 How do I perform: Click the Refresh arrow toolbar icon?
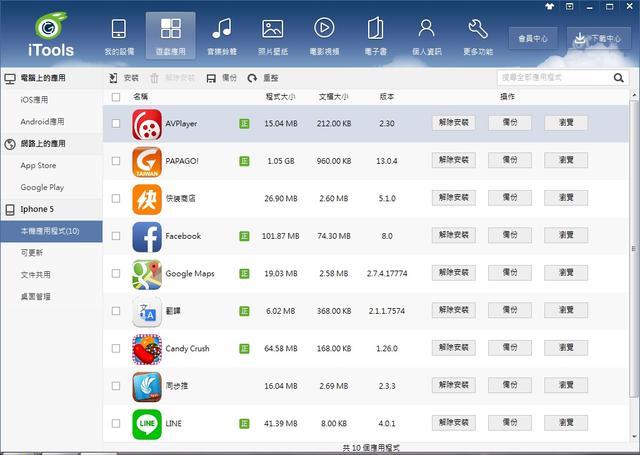pyautogui.click(x=252, y=78)
